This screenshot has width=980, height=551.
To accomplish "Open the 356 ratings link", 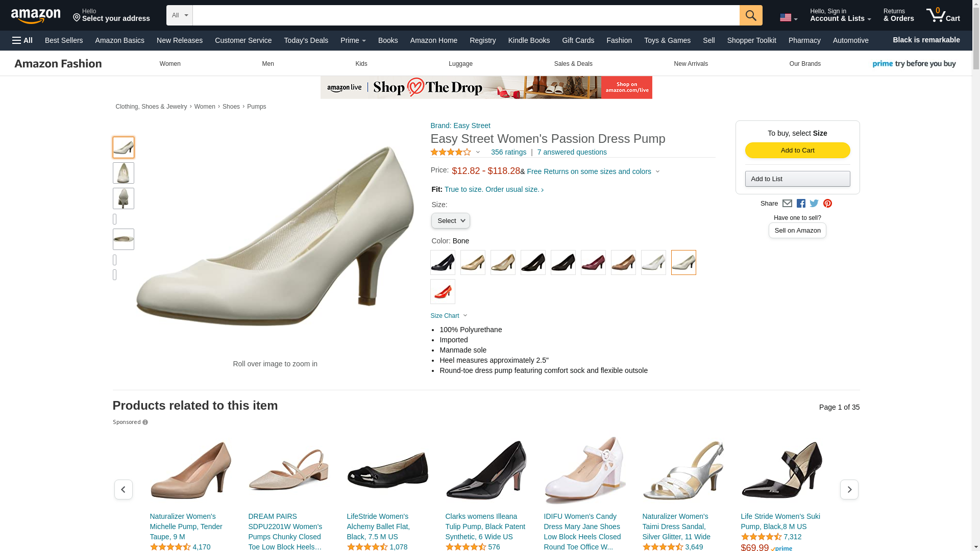I will pyautogui.click(x=508, y=152).
